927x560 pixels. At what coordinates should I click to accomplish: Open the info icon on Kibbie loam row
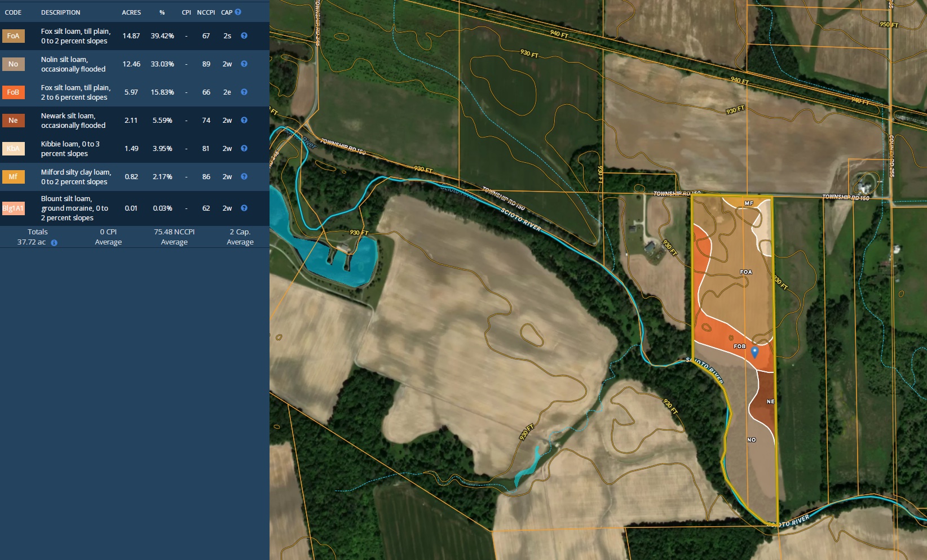(244, 148)
